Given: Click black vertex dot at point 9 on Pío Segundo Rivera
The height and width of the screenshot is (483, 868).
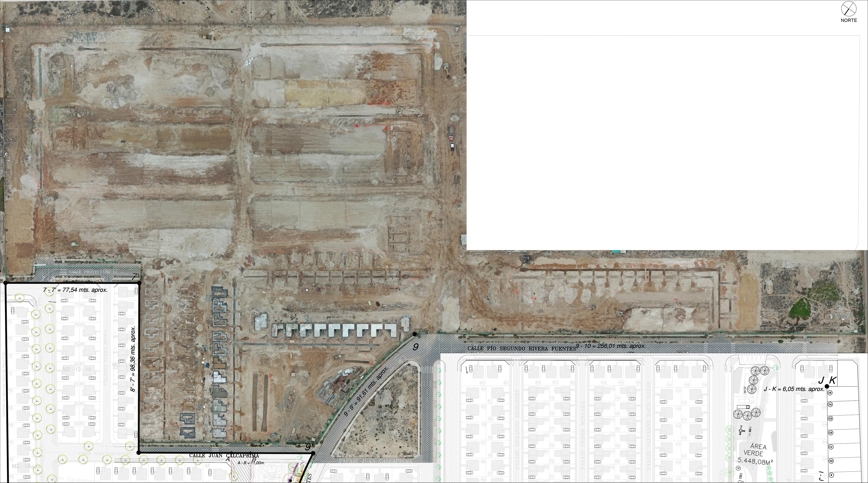Looking at the screenshot, I should coord(415,334).
